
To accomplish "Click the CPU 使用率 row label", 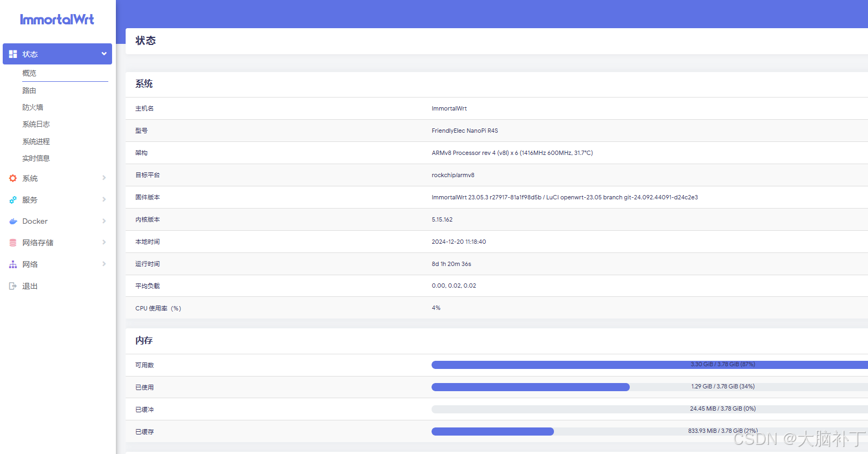I will [158, 308].
